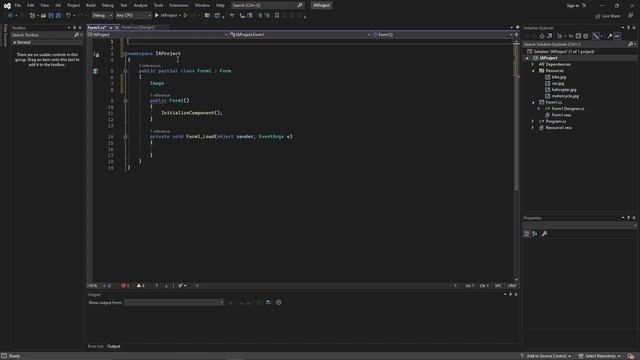The image size is (640, 360).
Task: Save all files using the toolbar icon
Action: point(58,16)
